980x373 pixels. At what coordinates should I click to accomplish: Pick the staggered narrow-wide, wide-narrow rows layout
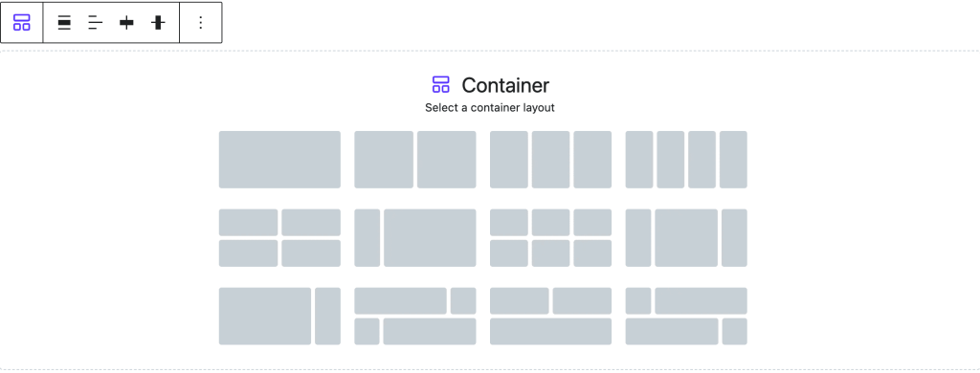686,317
